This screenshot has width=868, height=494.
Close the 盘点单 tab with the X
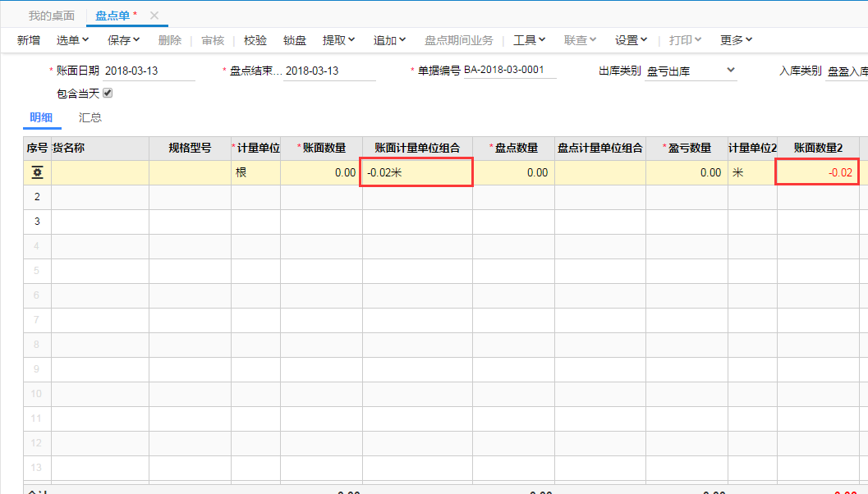coord(154,16)
